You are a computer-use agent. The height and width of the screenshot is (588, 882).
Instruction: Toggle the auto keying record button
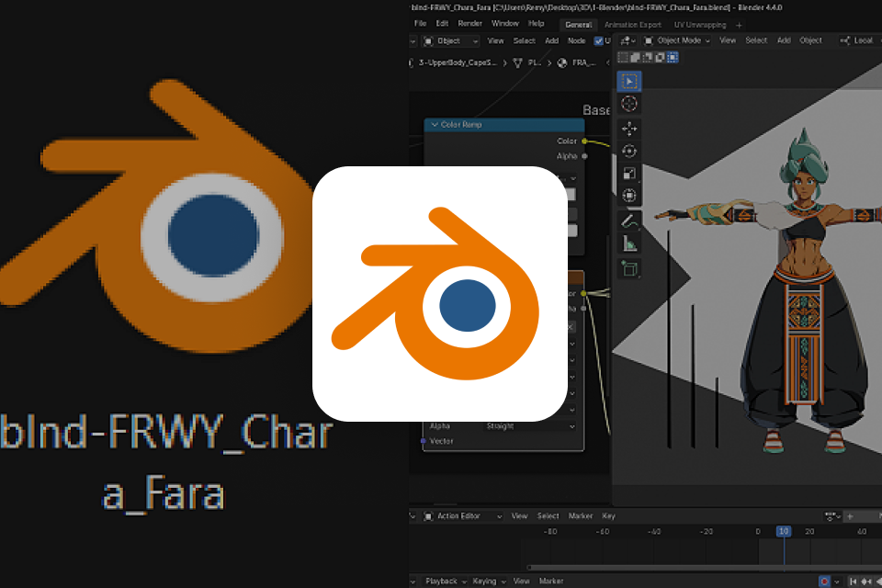pos(825,582)
